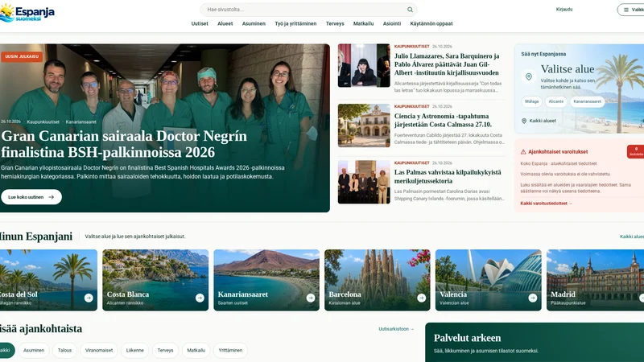The height and width of the screenshot is (362, 644).
Task: Click Lue koko uutinen button
Action: coord(31,197)
